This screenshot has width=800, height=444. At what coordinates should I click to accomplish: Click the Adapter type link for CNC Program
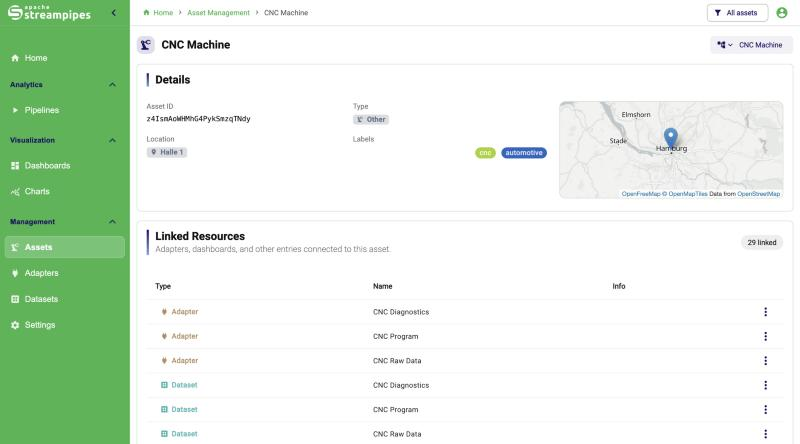(180, 336)
